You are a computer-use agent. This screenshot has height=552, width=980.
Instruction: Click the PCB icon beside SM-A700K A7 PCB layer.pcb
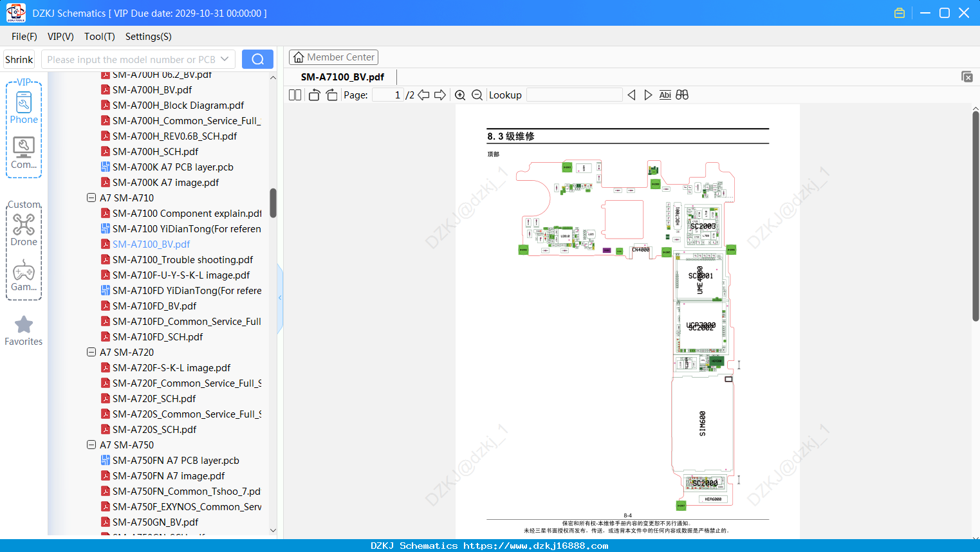(106, 167)
